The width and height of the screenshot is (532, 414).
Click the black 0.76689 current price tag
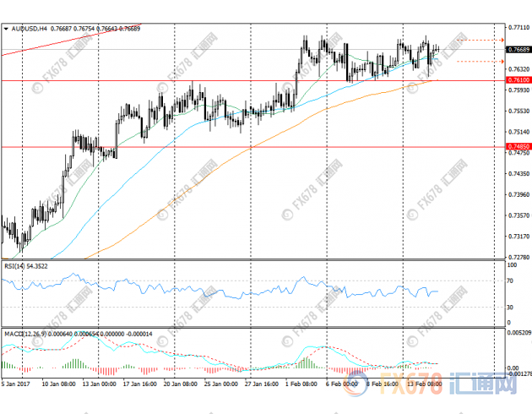(518, 50)
